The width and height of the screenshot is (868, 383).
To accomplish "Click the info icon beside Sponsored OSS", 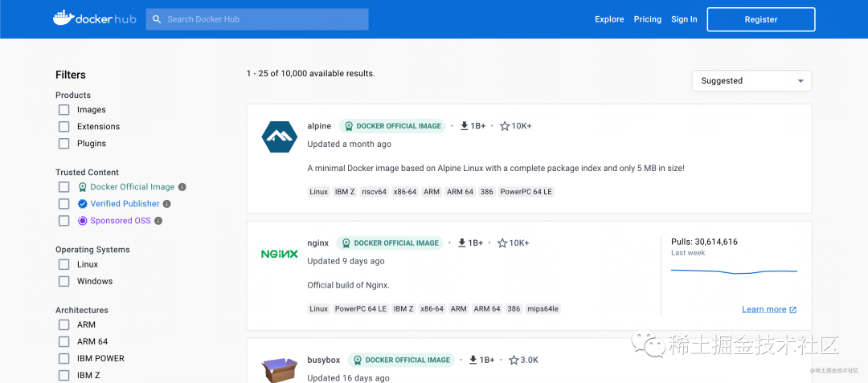I will pyautogui.click(x=158, y=221).
